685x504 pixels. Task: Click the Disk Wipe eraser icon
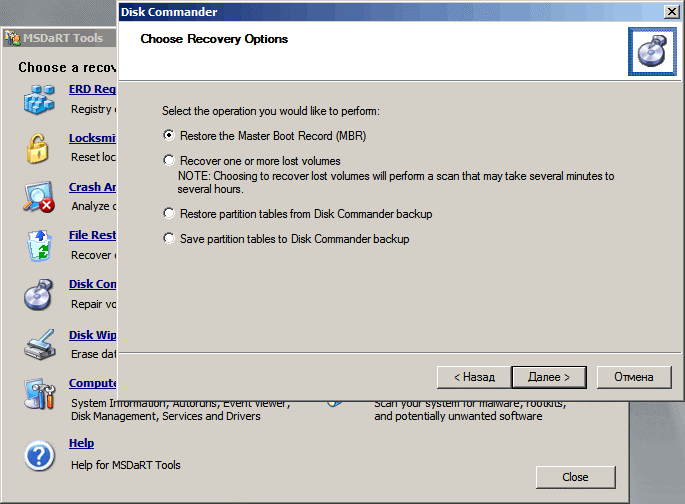[x=40, y=345]
